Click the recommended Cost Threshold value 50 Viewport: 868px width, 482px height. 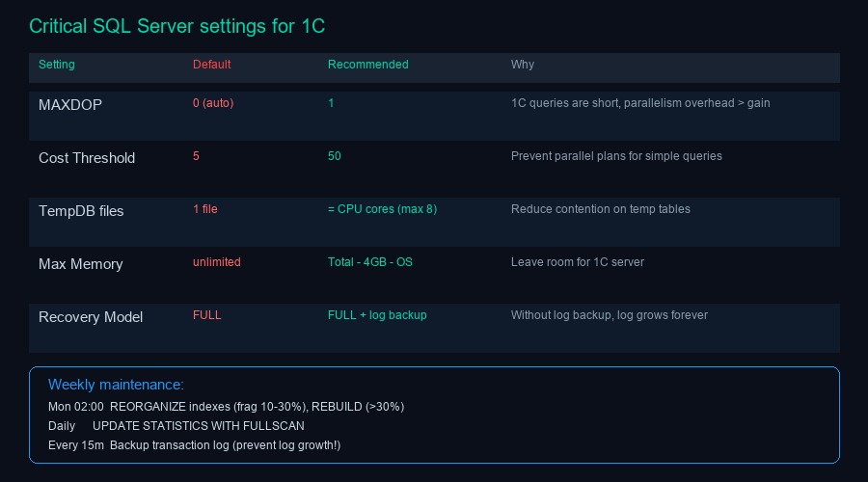335,156
